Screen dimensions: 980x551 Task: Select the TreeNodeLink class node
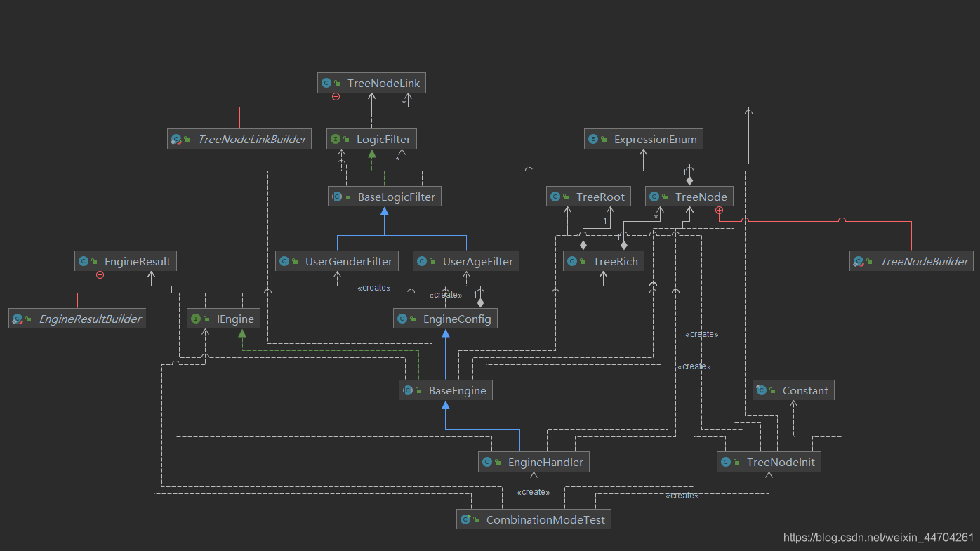[x=371, y=83]
